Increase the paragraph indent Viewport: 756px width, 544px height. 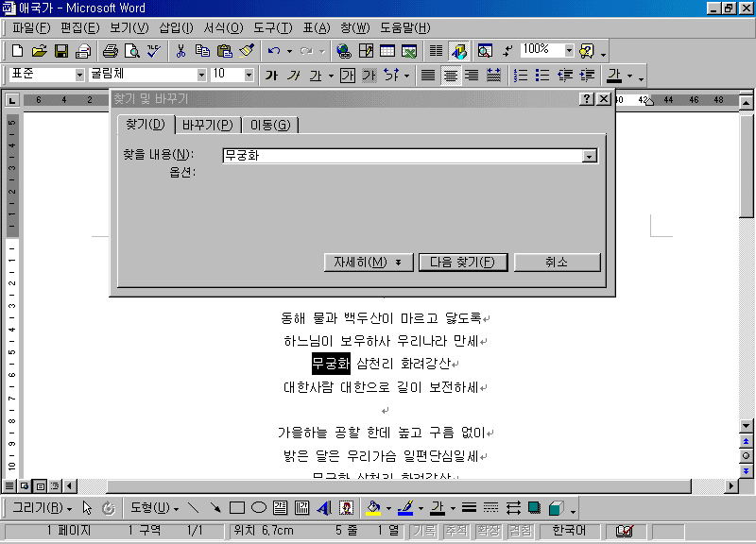587,76
